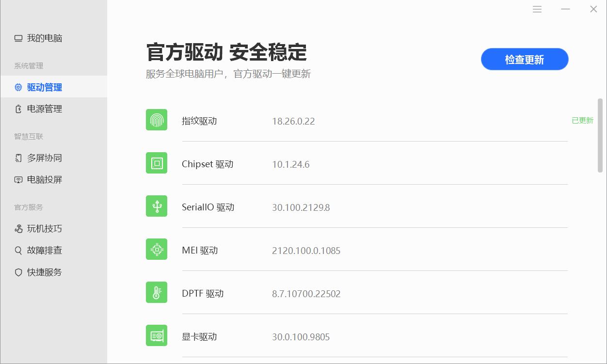Screen dimensions: 607x364
Task: Click the 电脑投屏 projection icon
Action: pyautogui.click(x=18, y=179)
